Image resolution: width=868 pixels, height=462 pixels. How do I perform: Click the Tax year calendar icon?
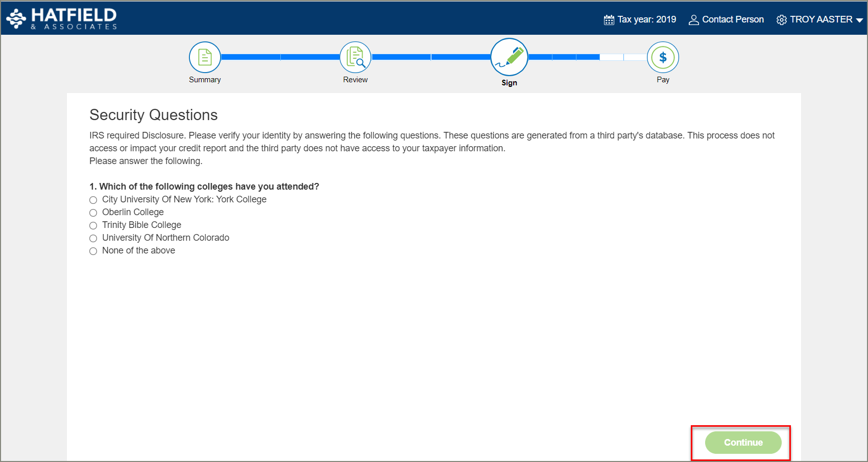(609, 20)
